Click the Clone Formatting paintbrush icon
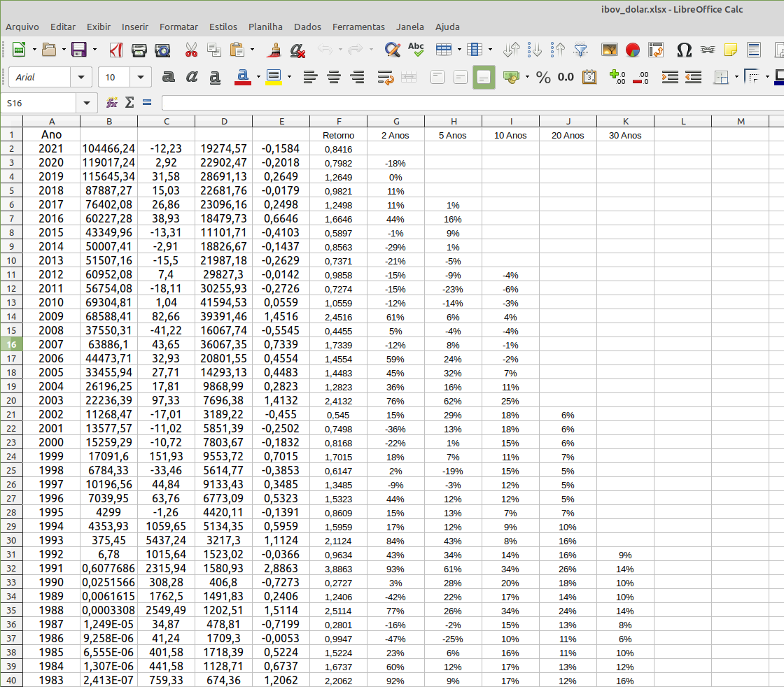Screen dimensions: 784x687 click(274, 50)
